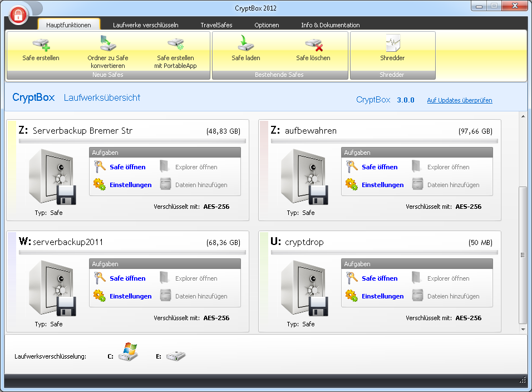Click key icon in aufbewahren card
This screenshot has height=392, width=532.
(352, 166)
